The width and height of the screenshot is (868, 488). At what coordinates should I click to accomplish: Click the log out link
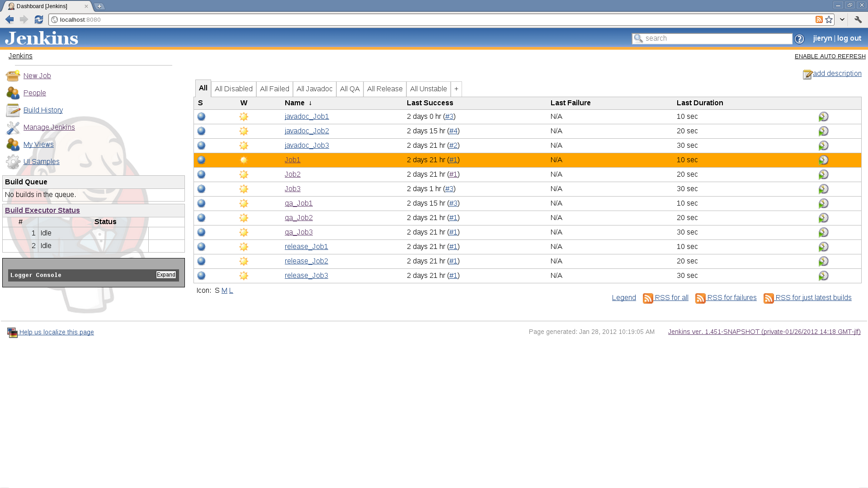click(849, 38)
